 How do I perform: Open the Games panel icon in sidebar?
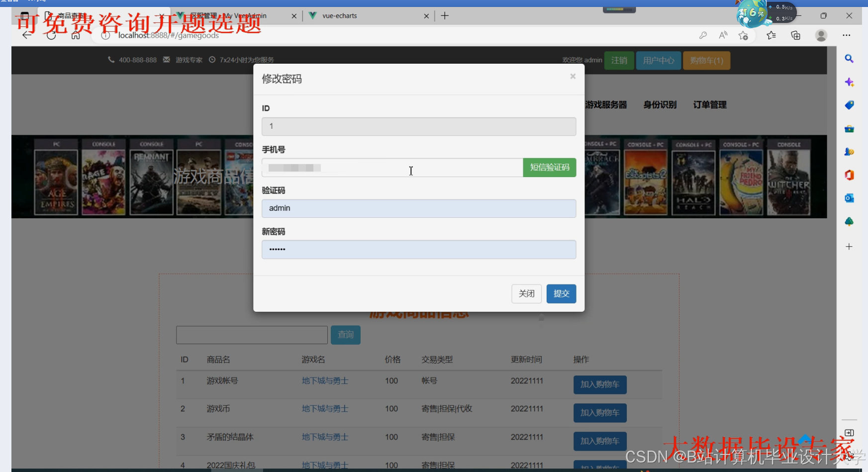pyautogui.click(x=849, y=152)
